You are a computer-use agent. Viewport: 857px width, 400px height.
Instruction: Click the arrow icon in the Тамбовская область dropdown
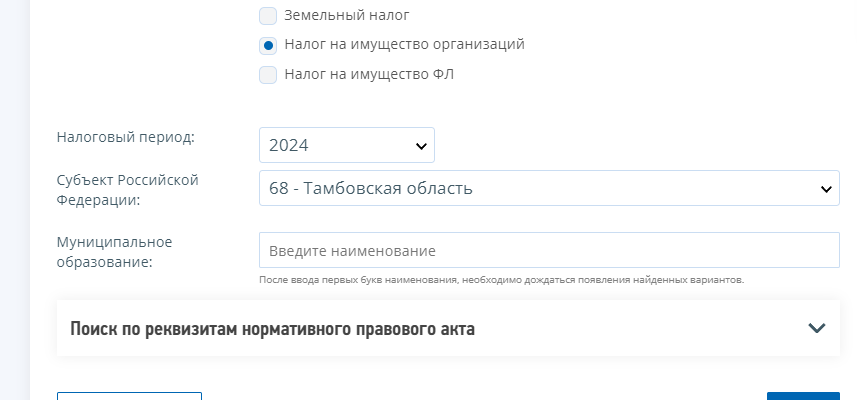[x=826, y=188]
